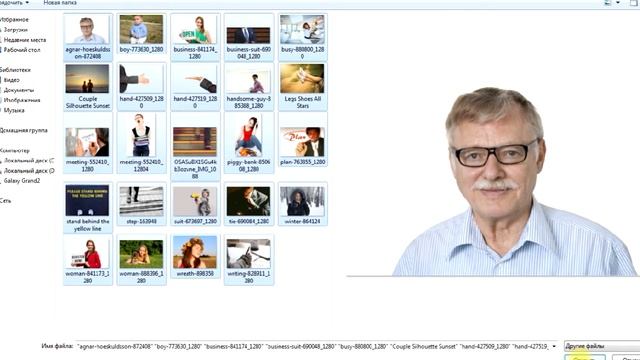
Task: Select Библиотеки in the navigation pane
Action: tap(15, 70)
